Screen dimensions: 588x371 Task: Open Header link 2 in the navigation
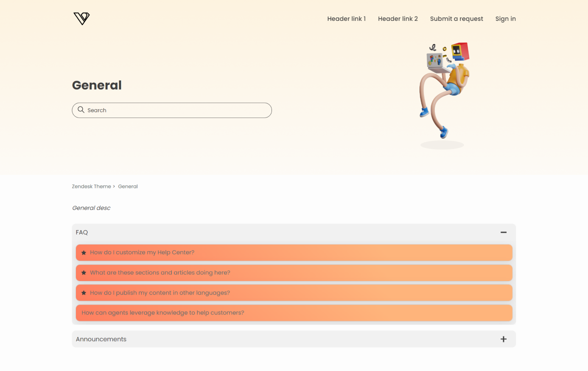[398, 19]
